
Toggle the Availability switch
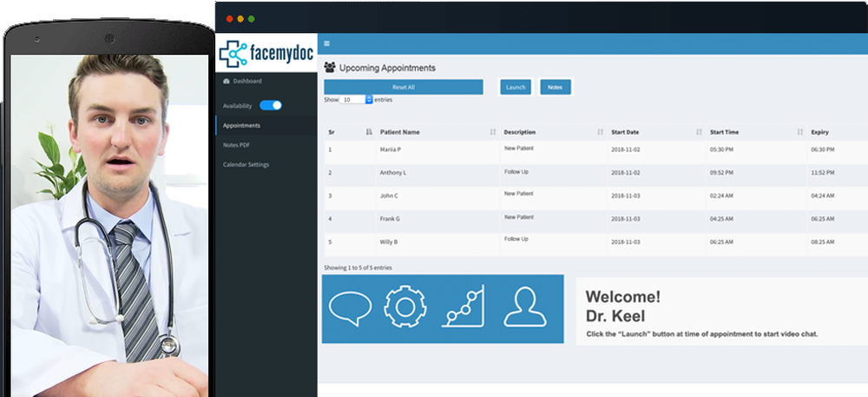pos(271,105)
